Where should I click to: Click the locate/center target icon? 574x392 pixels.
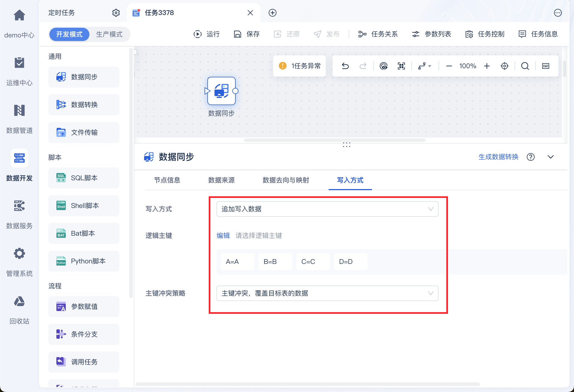(504, 66)
